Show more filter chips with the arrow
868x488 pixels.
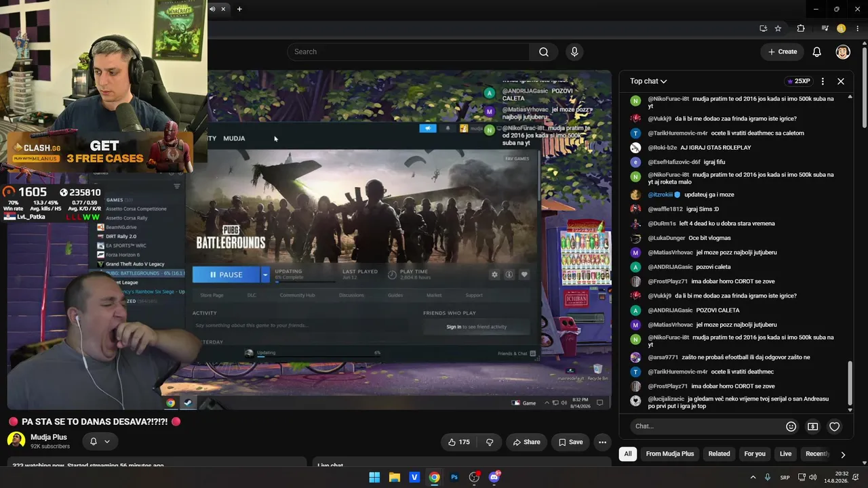click(843, 455)
